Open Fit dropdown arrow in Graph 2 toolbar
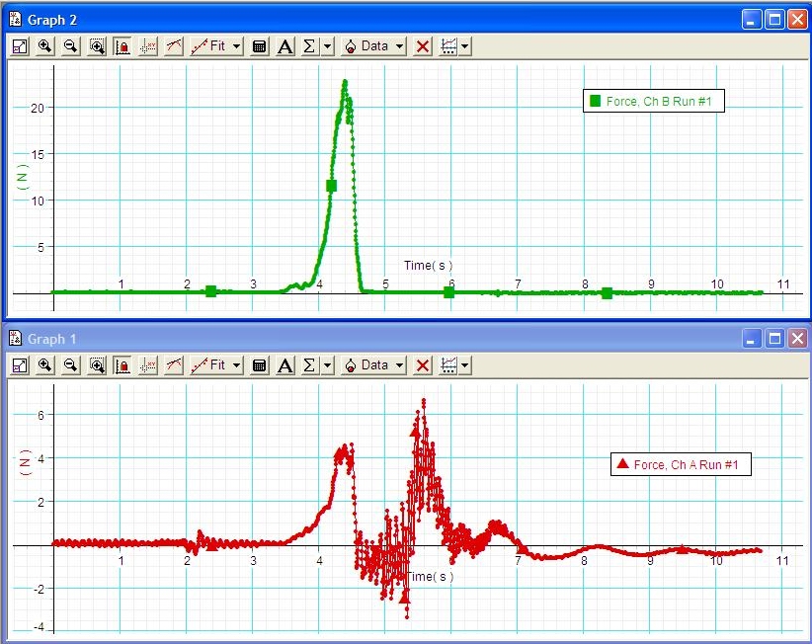The image size is (812, 644). click(236, 46)
